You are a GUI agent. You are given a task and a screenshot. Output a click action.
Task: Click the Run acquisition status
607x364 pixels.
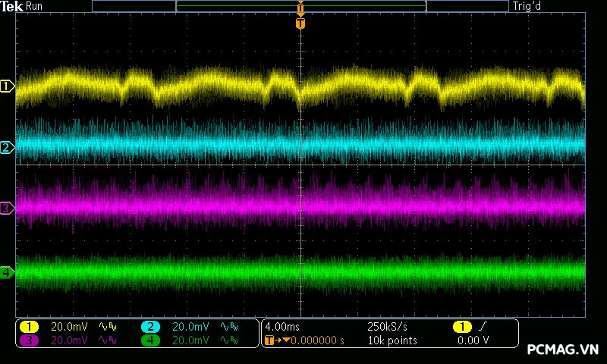pyautogui.click(x=35, y=6)
